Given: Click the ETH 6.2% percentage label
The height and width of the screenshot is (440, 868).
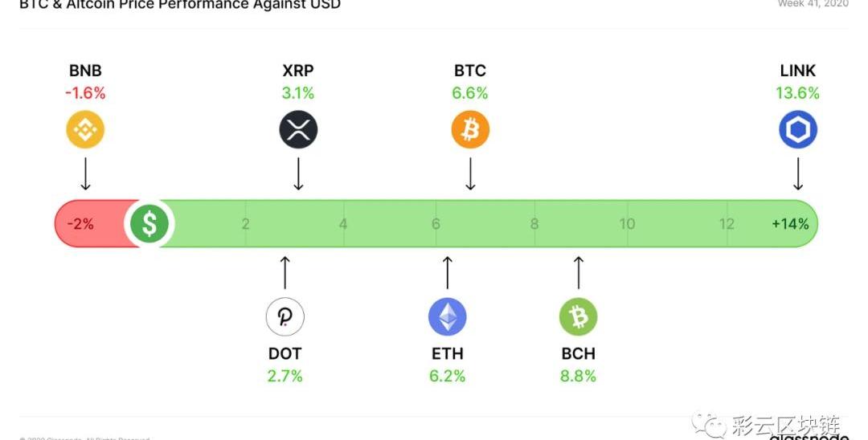Looking at the screenshot, I should pos(448,375).
